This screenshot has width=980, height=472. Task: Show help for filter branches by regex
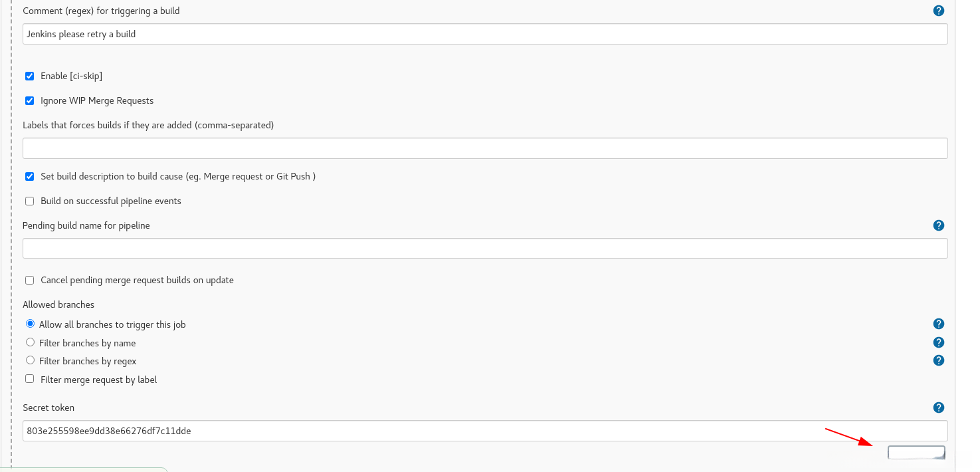click(x=939, y=360)
